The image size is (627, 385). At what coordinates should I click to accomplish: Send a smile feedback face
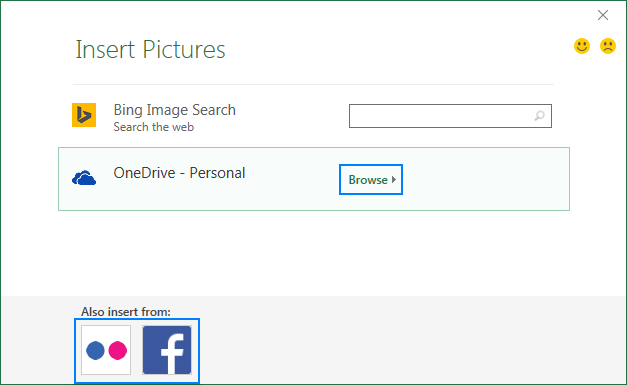[x=582, y=46]
